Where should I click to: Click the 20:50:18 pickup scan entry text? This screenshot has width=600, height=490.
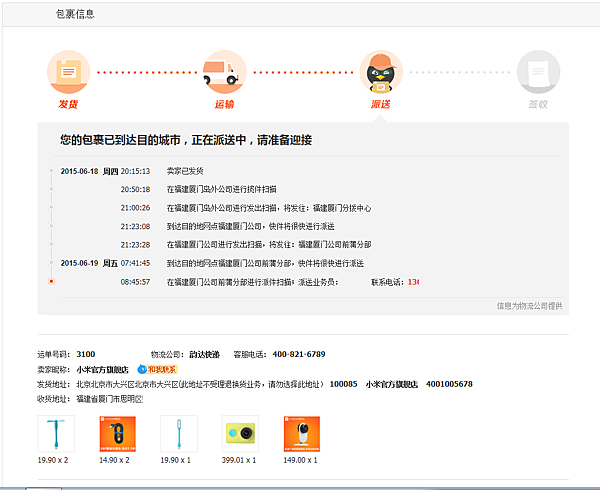(x=222, y=189)
